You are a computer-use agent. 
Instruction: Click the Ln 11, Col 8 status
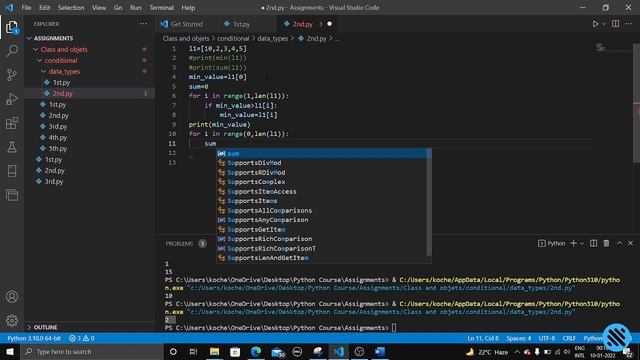coord(483,338)
